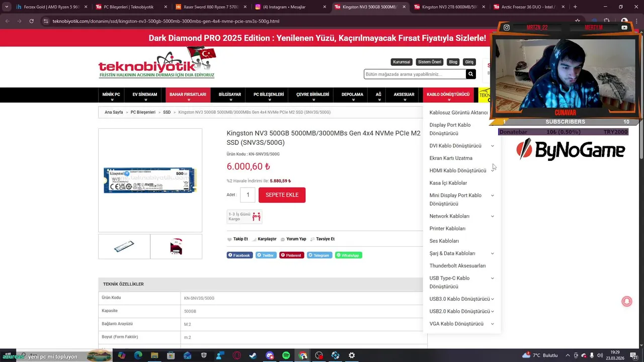
Task: Click the 1-3 İş Günü Kargo badge
Action: tap(245, 217)
